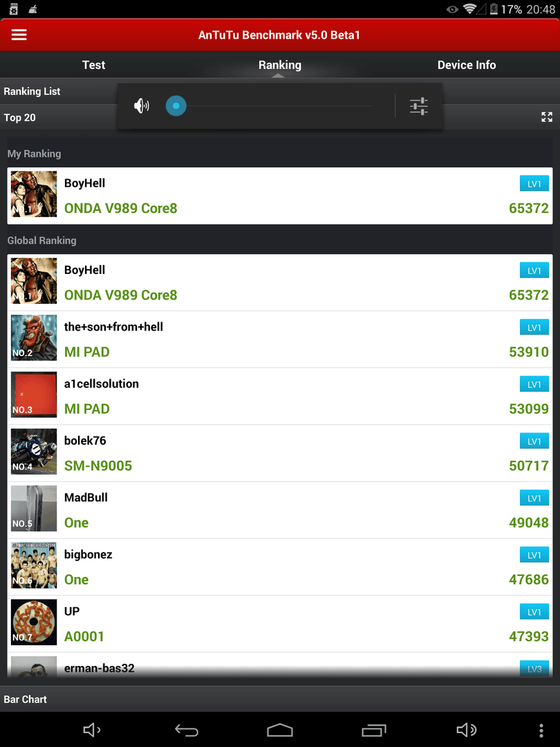Viewport: 560px width, 747px height.
Task: Select the Ranking tab
Action: (279, 65)
